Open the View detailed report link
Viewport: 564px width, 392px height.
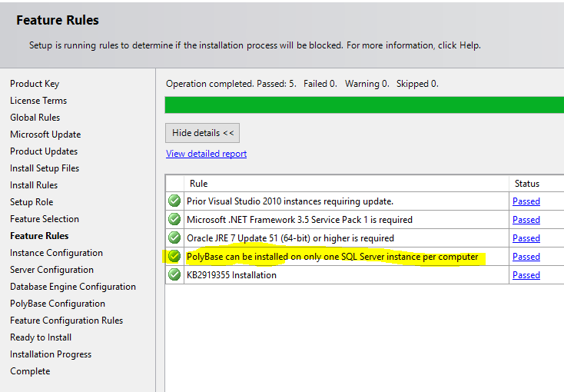coord(206,154)
